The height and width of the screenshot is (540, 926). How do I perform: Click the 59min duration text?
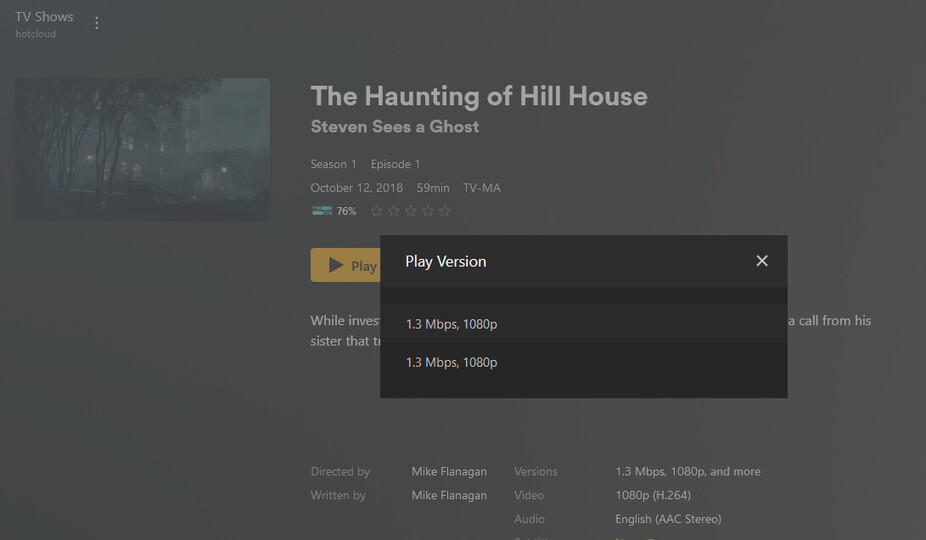pyautogui.click(x=433, y=187)
